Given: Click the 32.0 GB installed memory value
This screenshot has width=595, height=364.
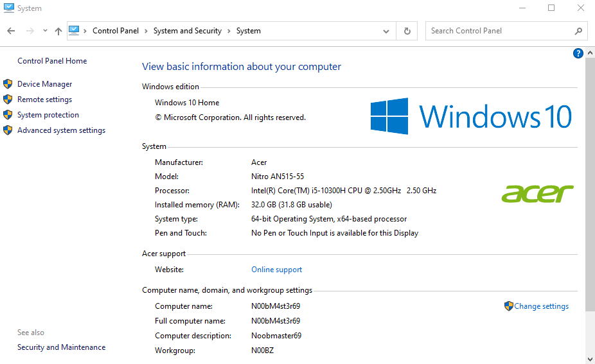Looking at the screenshot, I should 292,205.
